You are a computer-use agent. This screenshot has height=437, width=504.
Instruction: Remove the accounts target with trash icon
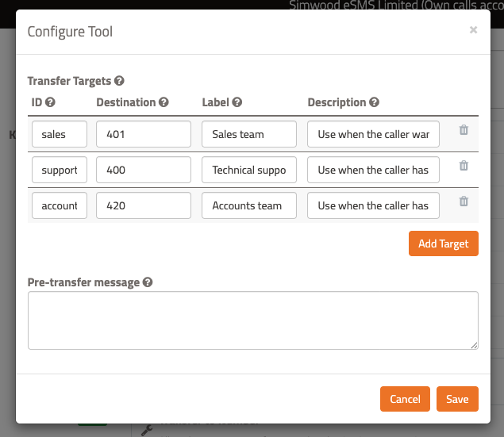(x=464, y=201)
